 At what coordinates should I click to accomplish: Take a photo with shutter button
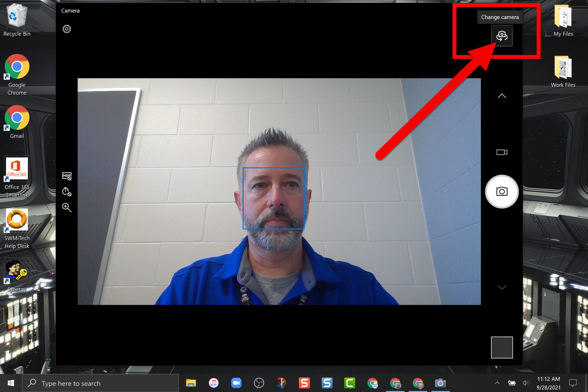502,192
